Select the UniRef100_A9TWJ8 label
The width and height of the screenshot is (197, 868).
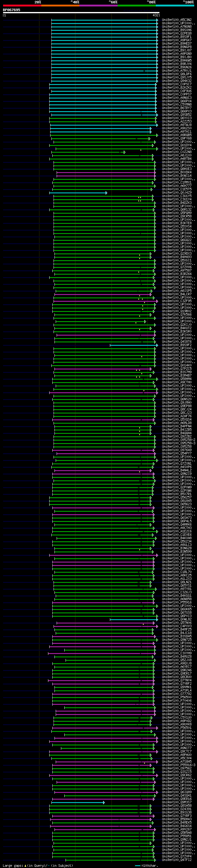[177, 125]
